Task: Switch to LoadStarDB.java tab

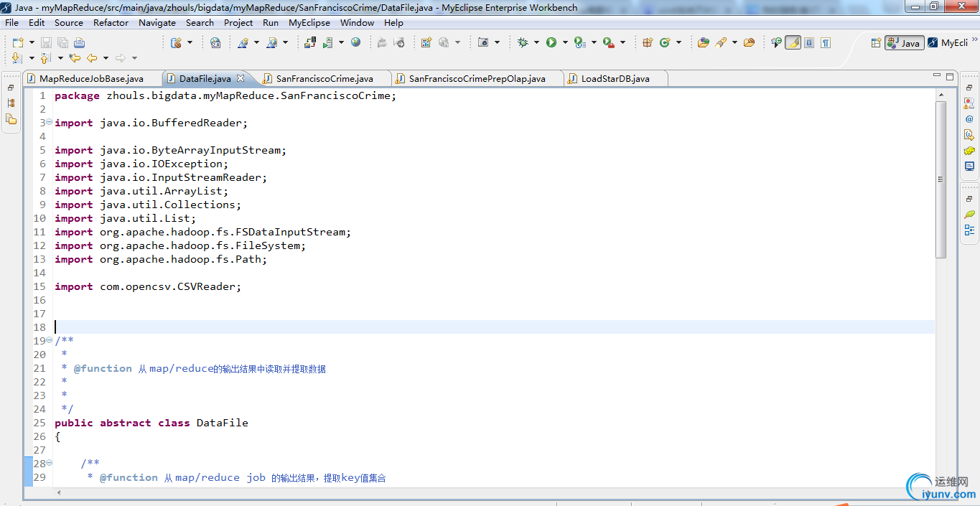Action: 615,78
